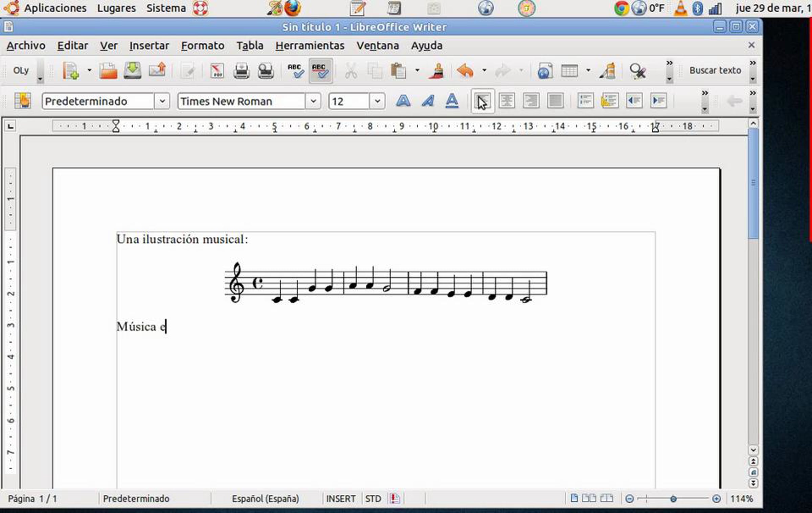Apply underline formatting

[452, 101]
